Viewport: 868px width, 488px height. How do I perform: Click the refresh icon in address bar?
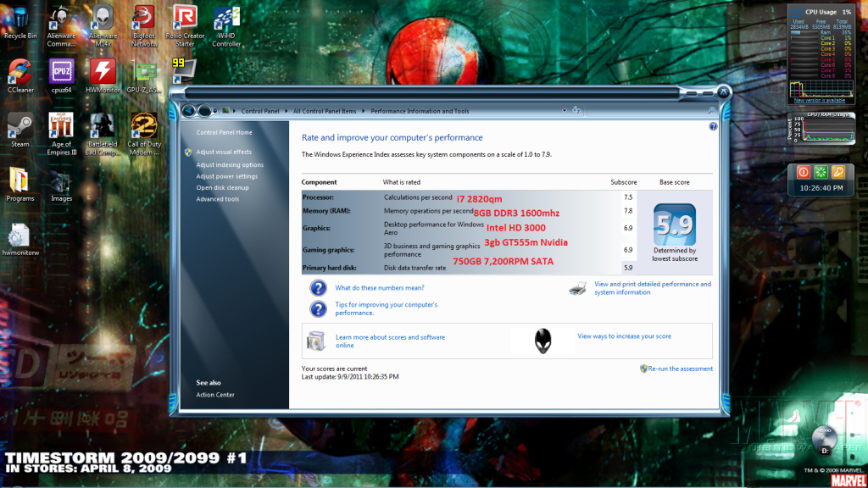click(576, 111)
